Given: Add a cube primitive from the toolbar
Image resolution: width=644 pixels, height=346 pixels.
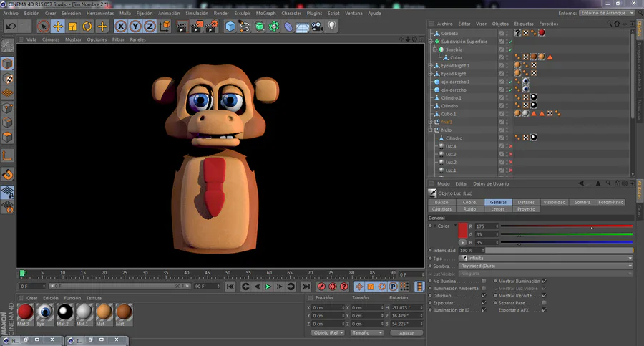Looking at the screenshot, I should click(230, 27).
